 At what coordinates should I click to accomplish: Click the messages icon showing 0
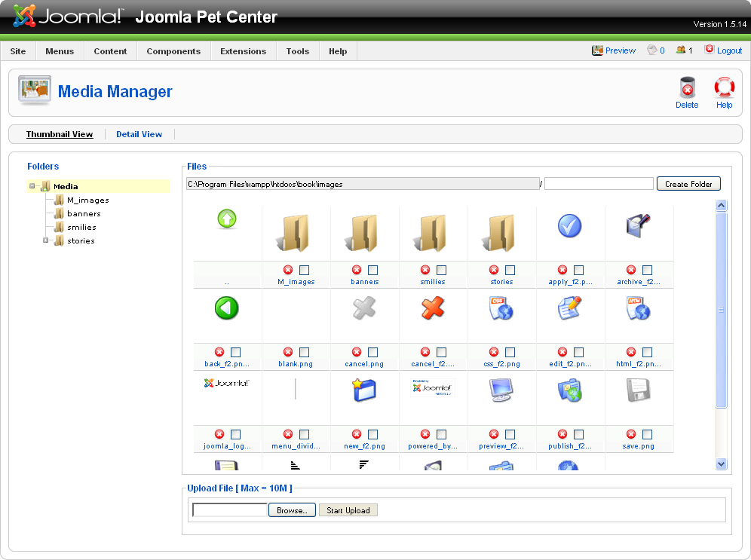(x=652, y=50)
